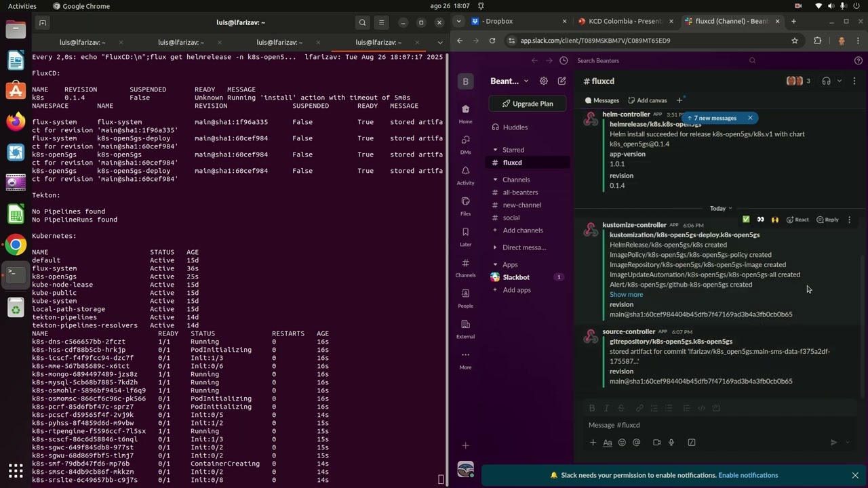
Task: Open Slack help icon
Action: point(859,60)
